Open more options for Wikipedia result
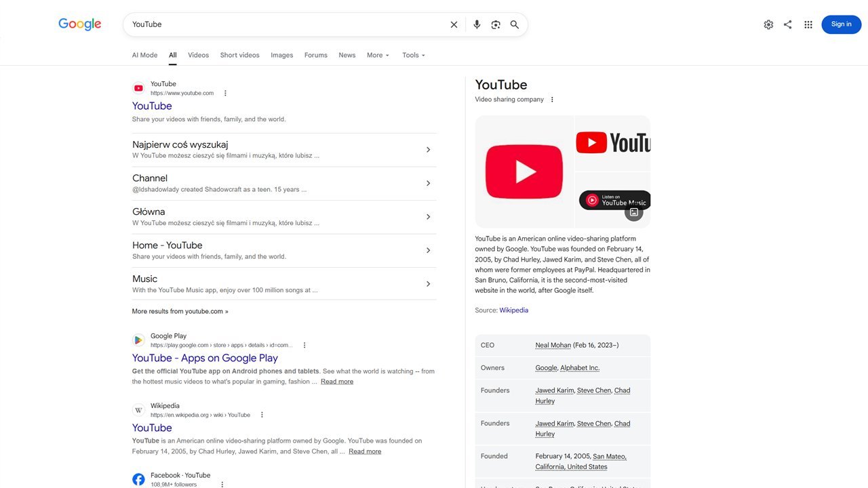This screenshot has height=488, width=868. [262, 415]
